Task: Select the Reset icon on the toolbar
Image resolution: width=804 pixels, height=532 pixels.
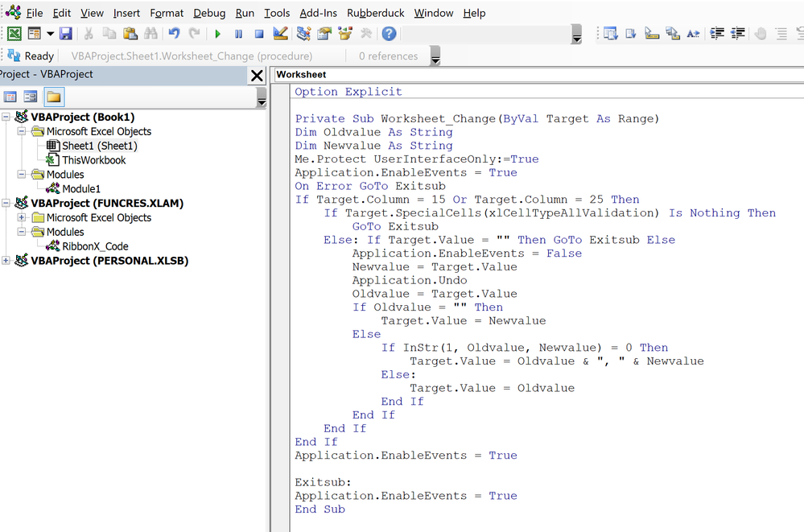Action: 257,33
